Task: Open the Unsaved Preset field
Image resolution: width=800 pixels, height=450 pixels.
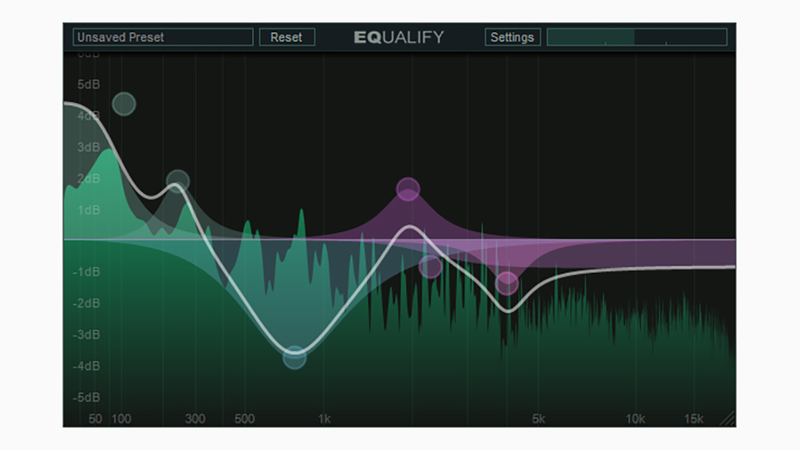Action: (163, 37)
